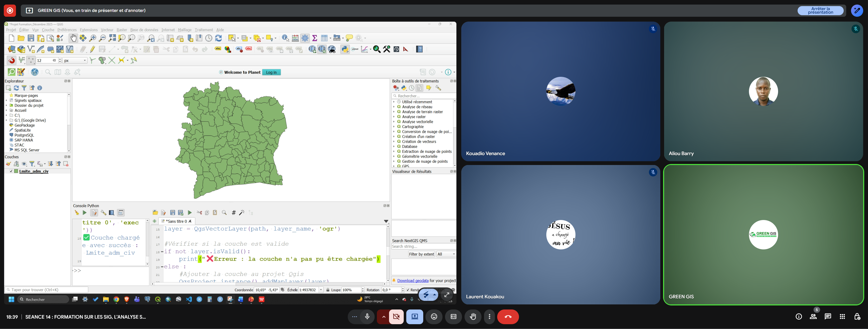Click the Planet Log in button
The image size is (868, 329).
pos(271,72)
